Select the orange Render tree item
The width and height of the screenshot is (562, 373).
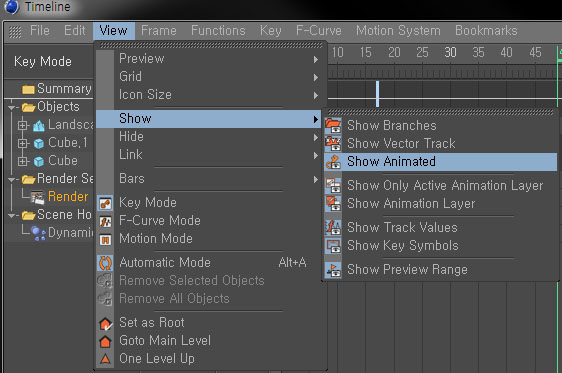click(68, 196)
